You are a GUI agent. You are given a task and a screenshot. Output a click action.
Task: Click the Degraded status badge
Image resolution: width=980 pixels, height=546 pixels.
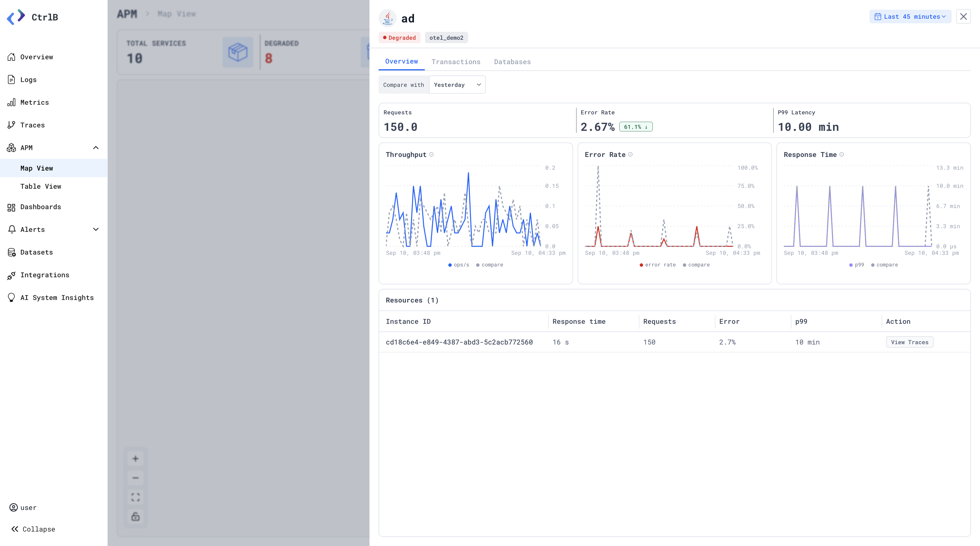pos(399,38)
